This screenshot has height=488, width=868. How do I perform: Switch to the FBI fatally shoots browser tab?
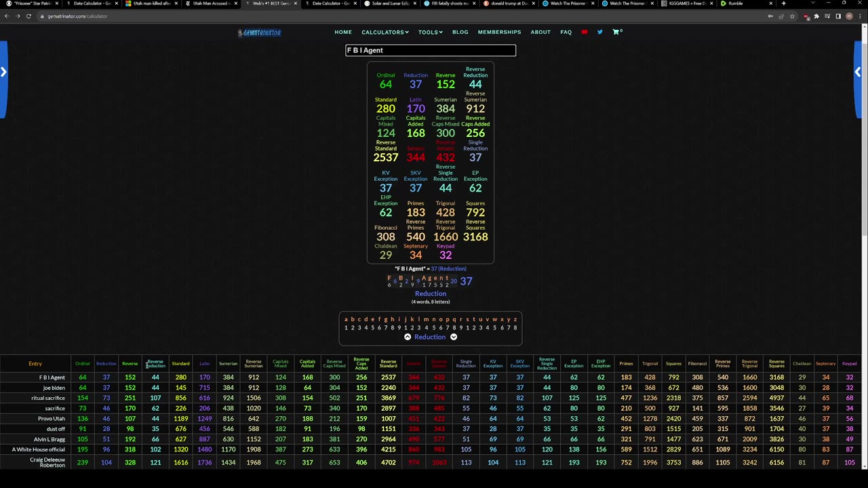pos(450,3)
